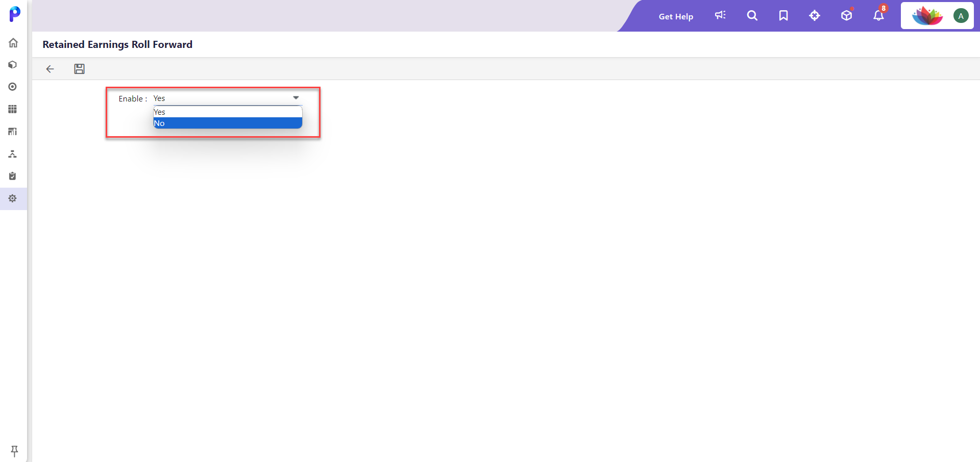Go back using the left arrow icon

(x=50, y=69)
